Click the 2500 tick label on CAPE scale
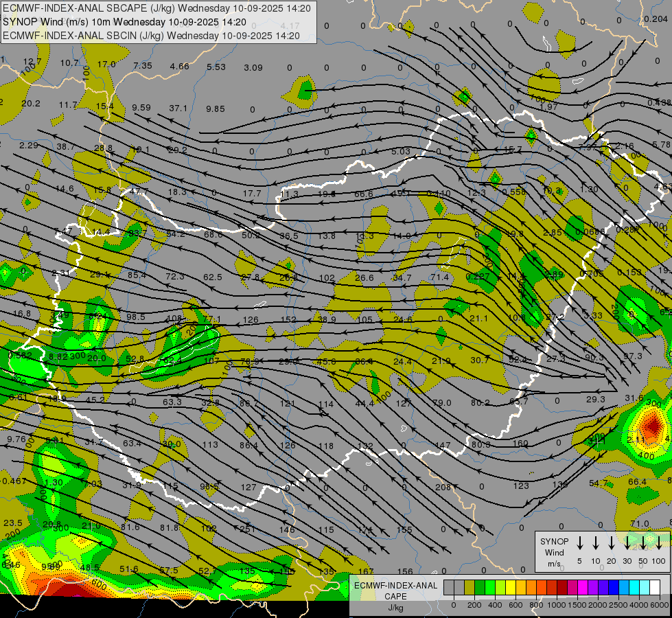Image resolution: width=672 pixels, height=618 pixels. coord(618,605)
